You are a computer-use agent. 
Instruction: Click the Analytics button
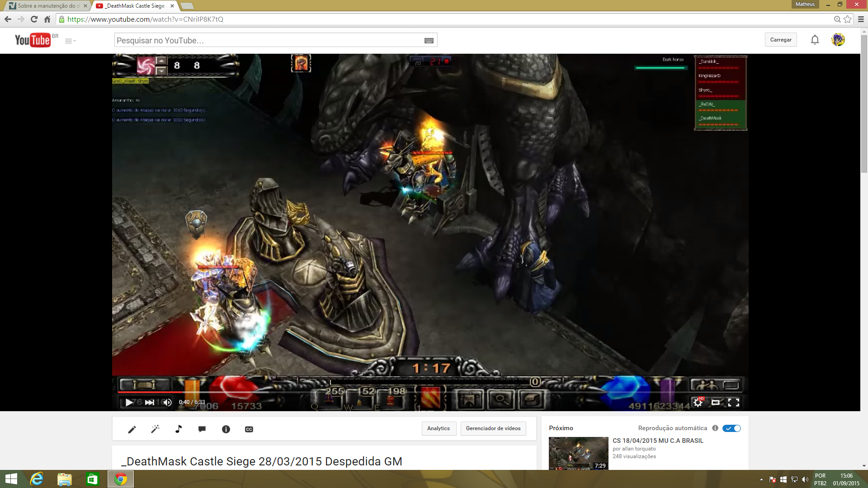point(439,428)
